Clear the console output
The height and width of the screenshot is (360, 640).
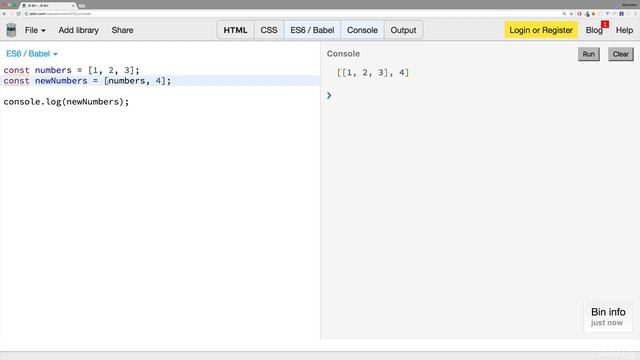[x=620, y=54]
